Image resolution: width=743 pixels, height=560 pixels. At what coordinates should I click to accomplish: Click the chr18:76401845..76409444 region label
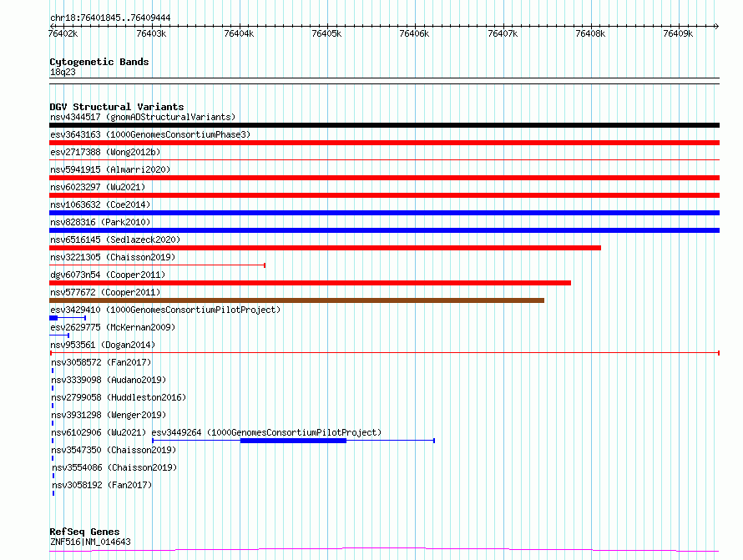(x=110, y=18)
